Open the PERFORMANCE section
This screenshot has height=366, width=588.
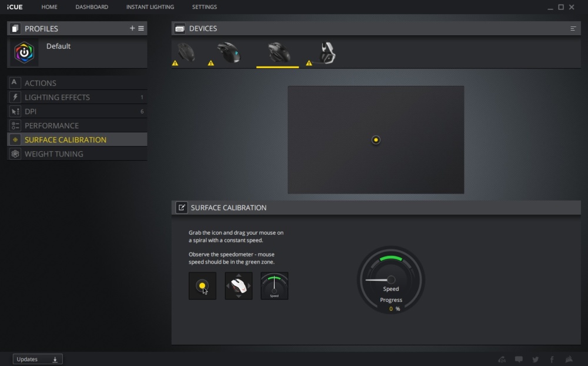point(77,125)
